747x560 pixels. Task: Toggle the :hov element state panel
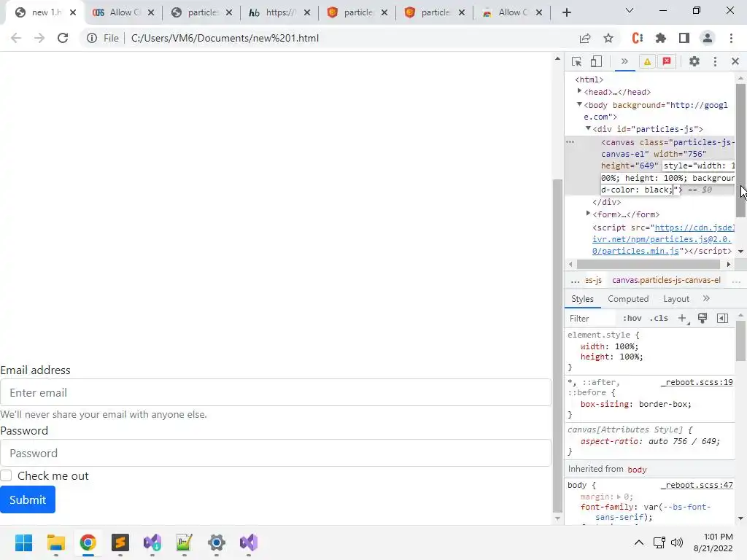pyautogui.click(x=632, y=318)
